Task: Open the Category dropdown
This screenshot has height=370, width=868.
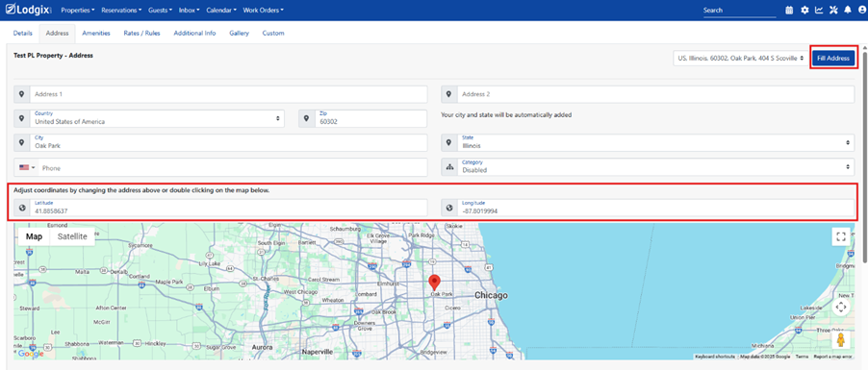Action: pos(655,167)
